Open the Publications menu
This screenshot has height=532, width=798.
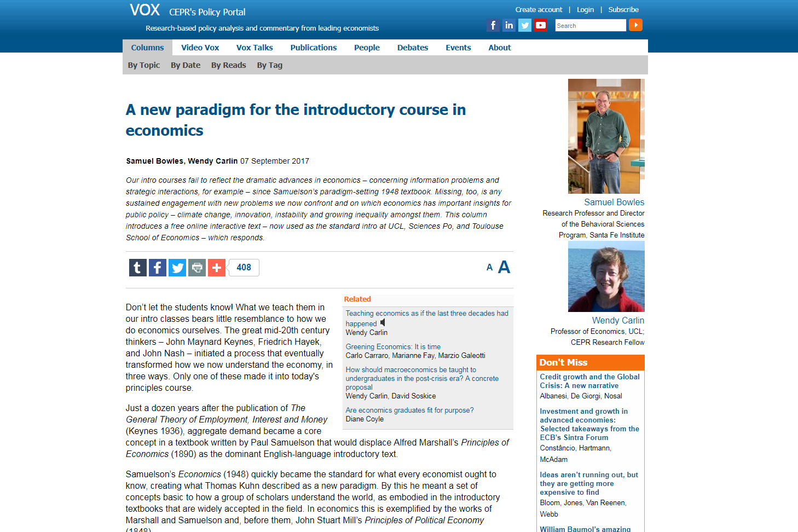314,48
